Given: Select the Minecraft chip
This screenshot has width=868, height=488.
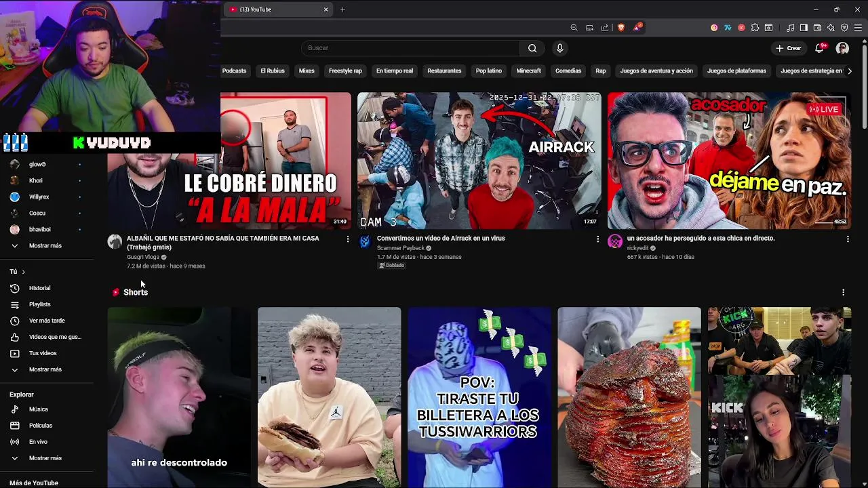Looking at the screenshot, I should [528, 71].
